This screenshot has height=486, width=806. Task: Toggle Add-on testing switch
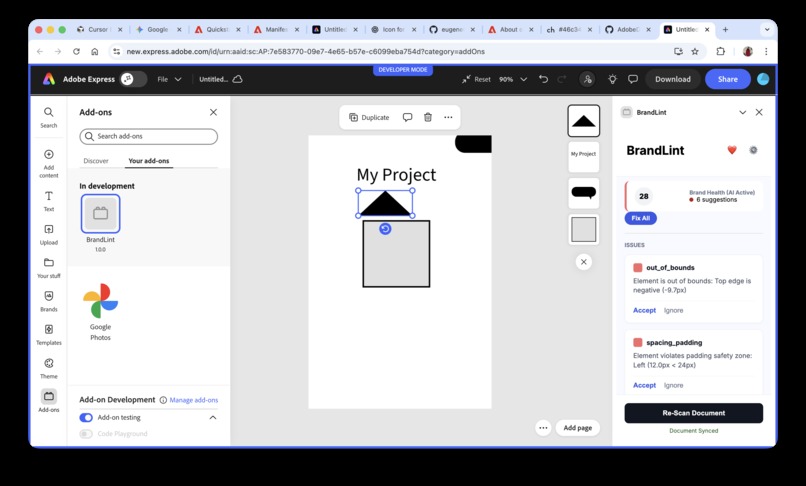pos(86,418)
